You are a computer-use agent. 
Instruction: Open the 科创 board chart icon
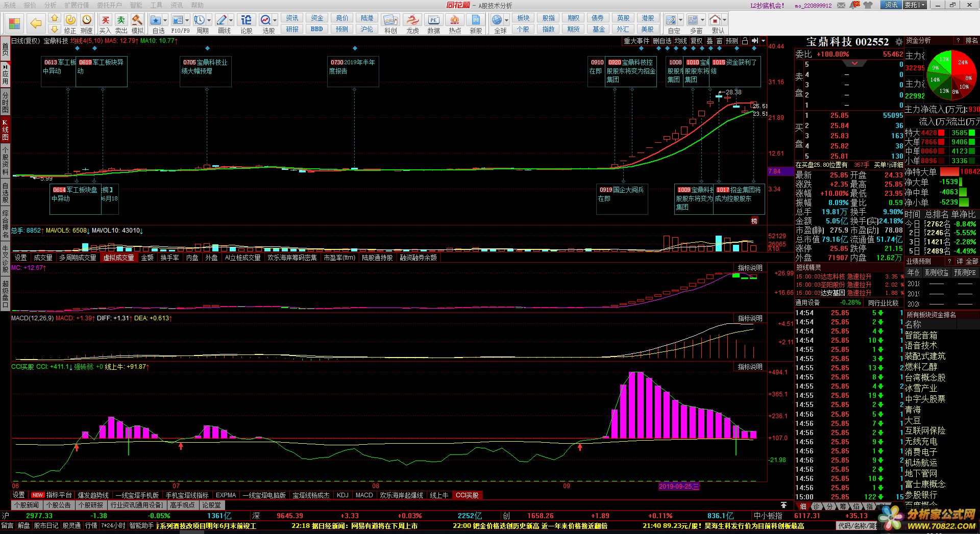pos(390,23)
